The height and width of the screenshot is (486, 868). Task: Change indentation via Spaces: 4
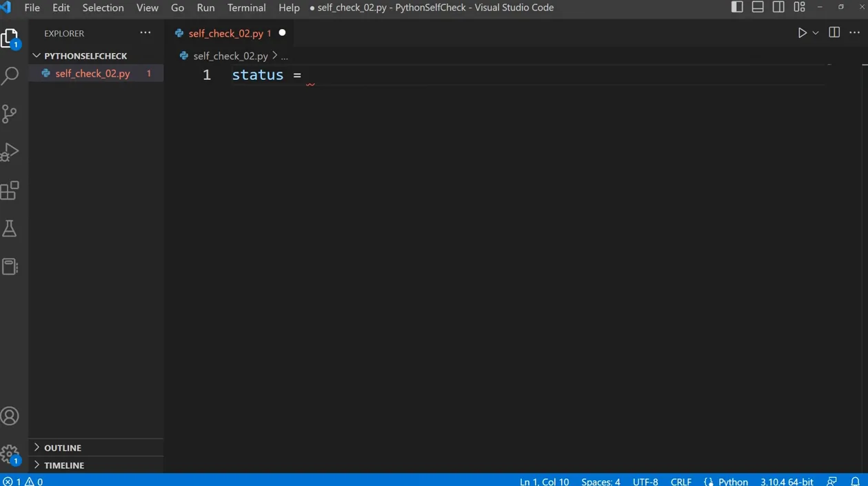[600, 481]
